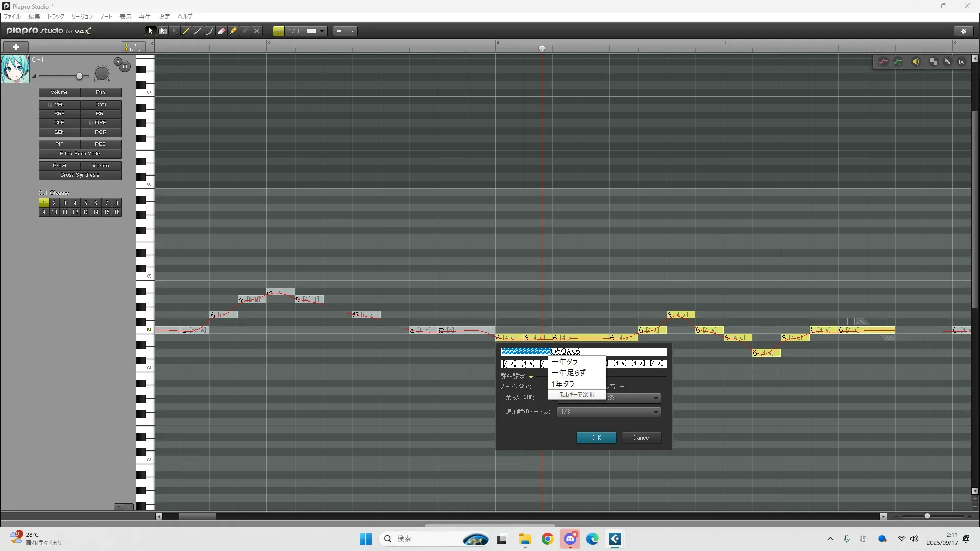Viewport: 980px width, 551px height.
Task: Open the 1/8 quantize dropdown
Action: [x=322, y=31]
